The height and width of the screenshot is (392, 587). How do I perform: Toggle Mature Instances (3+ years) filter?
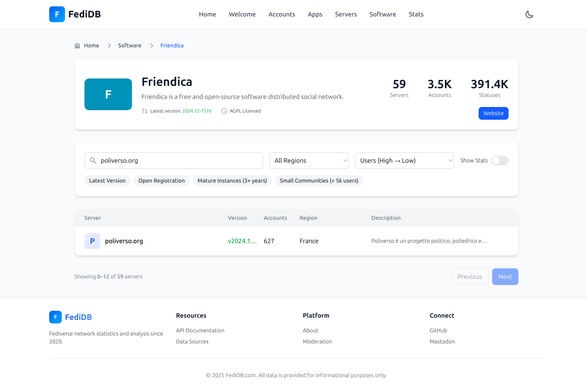[232, 181]
